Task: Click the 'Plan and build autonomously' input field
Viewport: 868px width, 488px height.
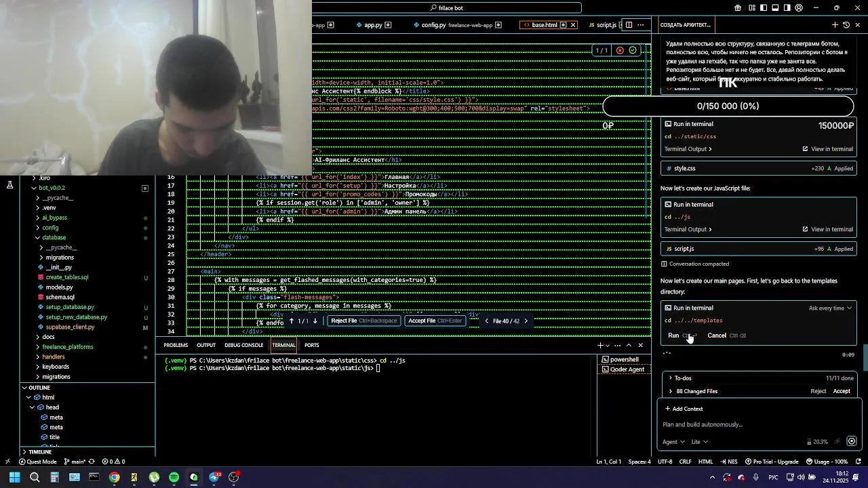Action: pos(758,425)
